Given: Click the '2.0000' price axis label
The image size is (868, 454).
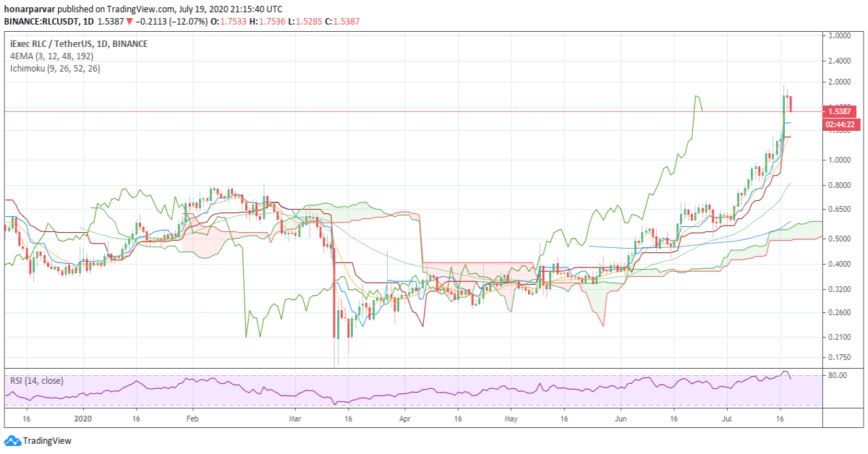Looking at the screenshot, I should [838, 82].
